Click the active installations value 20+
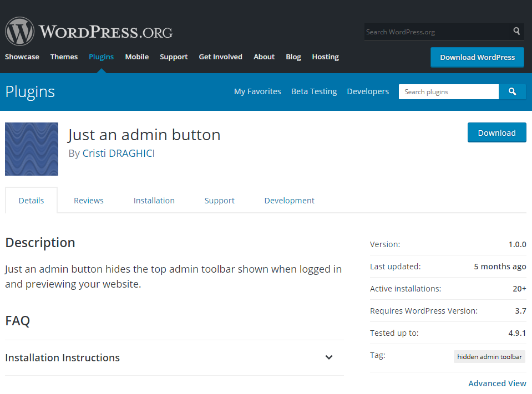This screenshot has height=394, width=532. coord(519,289)
